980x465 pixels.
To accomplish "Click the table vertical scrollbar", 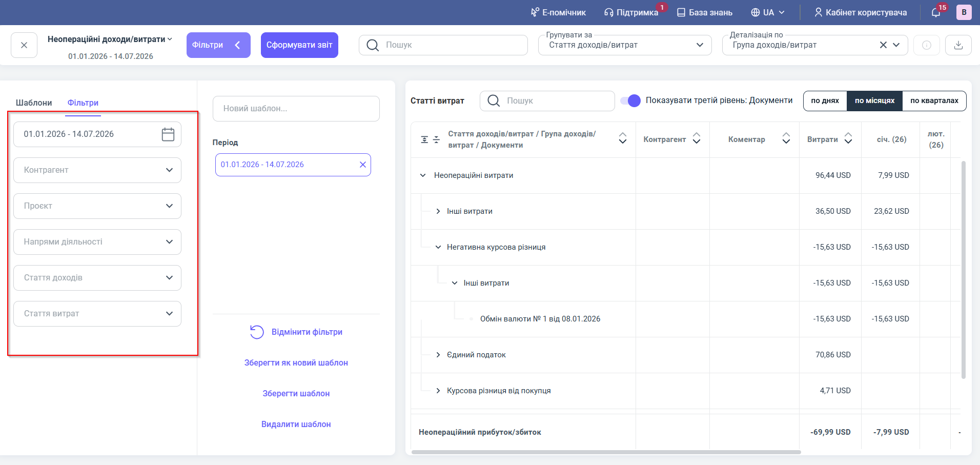I will coord(964,270).
